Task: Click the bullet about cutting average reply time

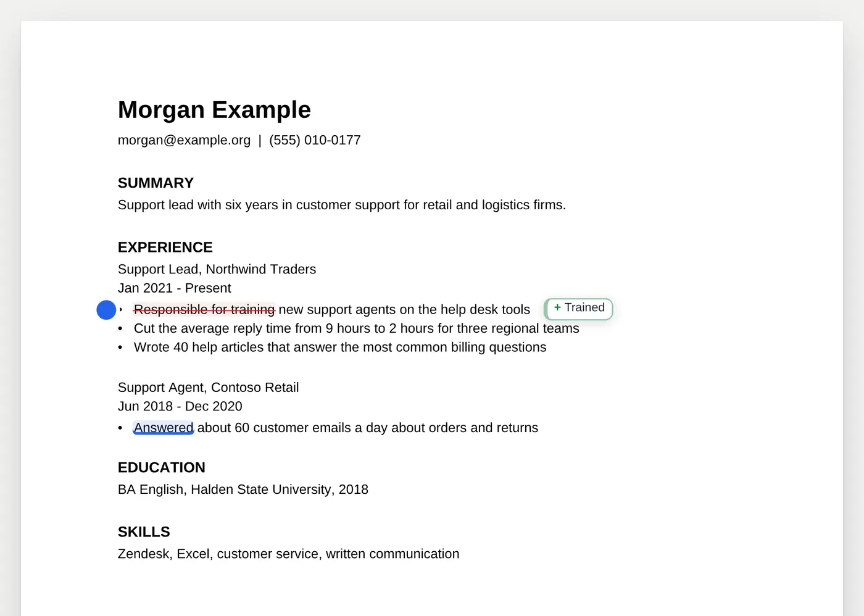Action: [356, 328]
